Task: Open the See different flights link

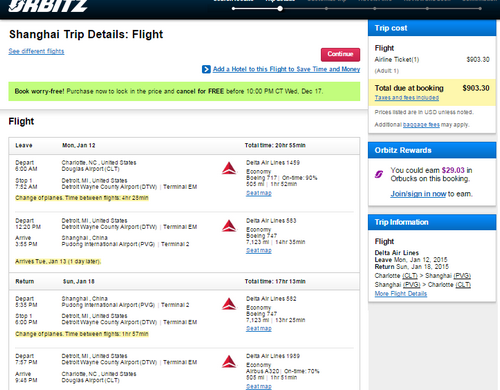Action: pyautogui.click(x=36, y=51)
